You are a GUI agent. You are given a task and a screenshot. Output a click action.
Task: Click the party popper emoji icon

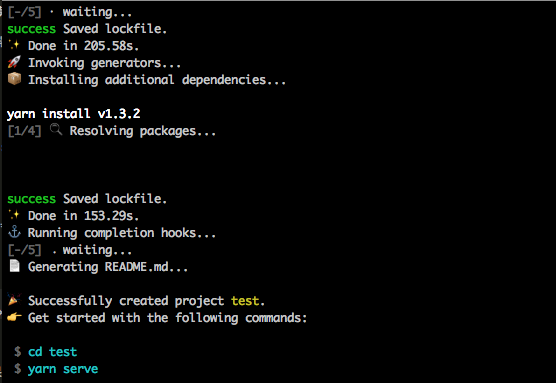click(x=14, y=300)
